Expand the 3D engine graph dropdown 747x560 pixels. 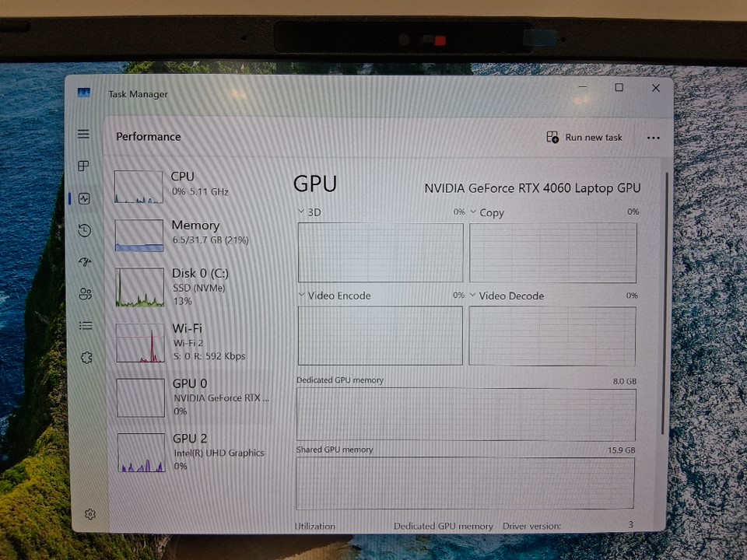click(x=303, y=212)
